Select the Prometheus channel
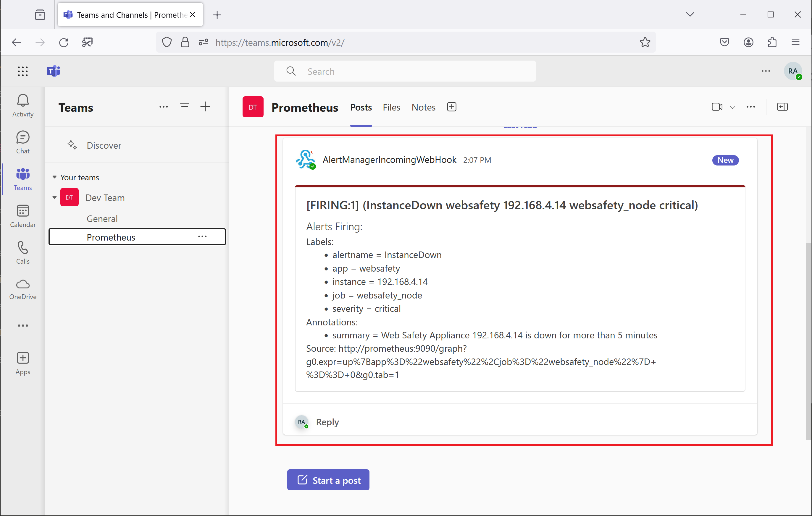Screen dimensions: 812x516 [x=137, y=237]
